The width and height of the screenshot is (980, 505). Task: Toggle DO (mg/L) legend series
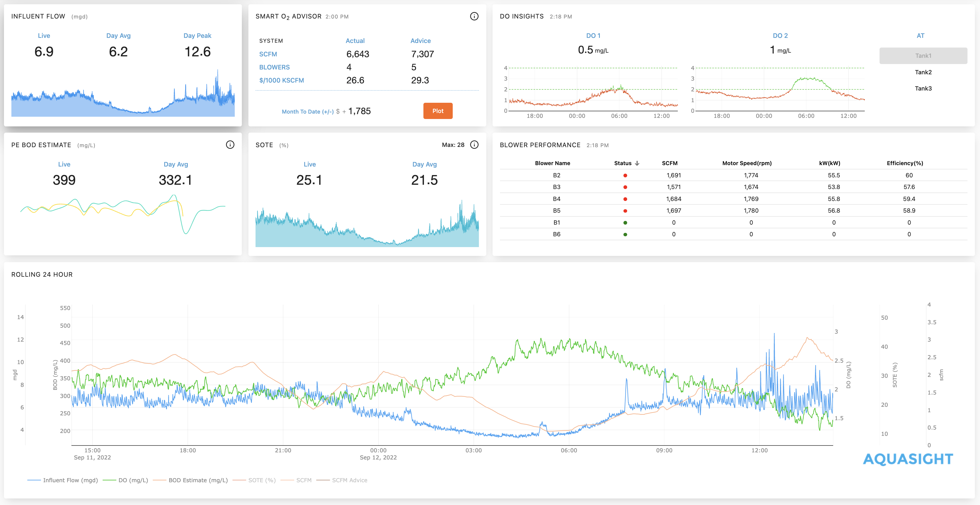click(133, 480)
